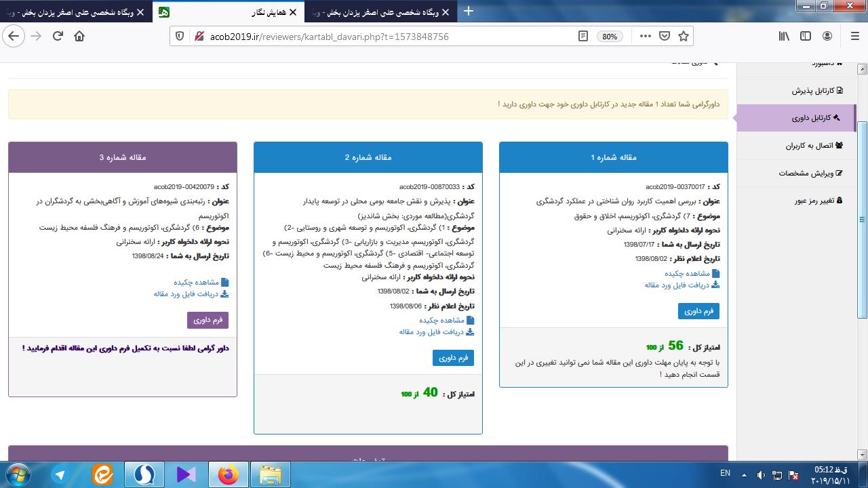Open ویرایش مشخصات to edit profile
The height and width of the screenshot is (488, 868).
[814, 172]
